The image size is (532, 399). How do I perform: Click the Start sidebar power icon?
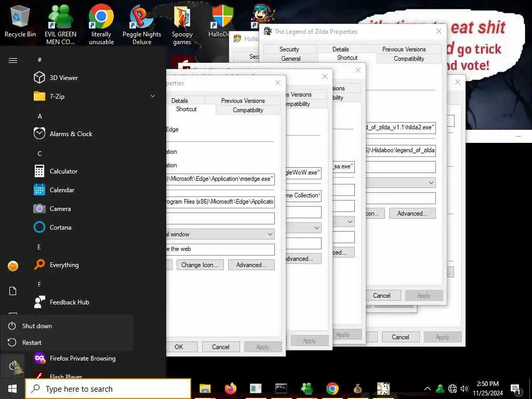coord(13,366)
